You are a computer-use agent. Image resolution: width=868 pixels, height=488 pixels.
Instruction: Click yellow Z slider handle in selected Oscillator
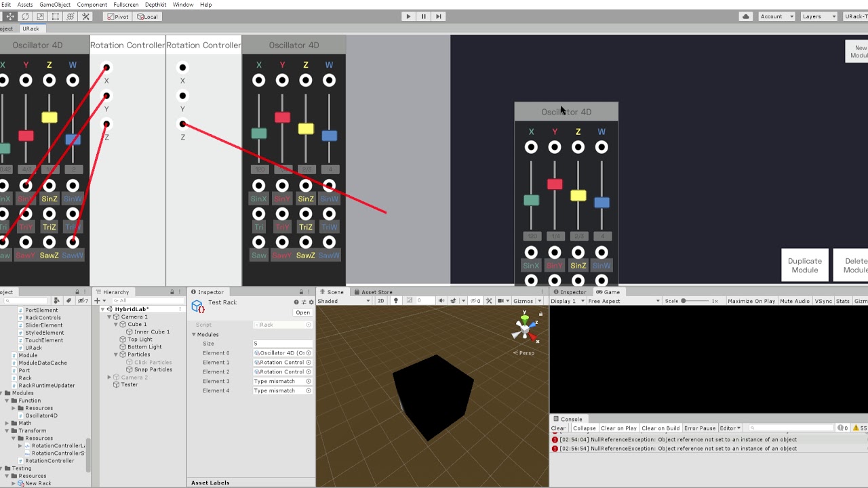[578, 196]
